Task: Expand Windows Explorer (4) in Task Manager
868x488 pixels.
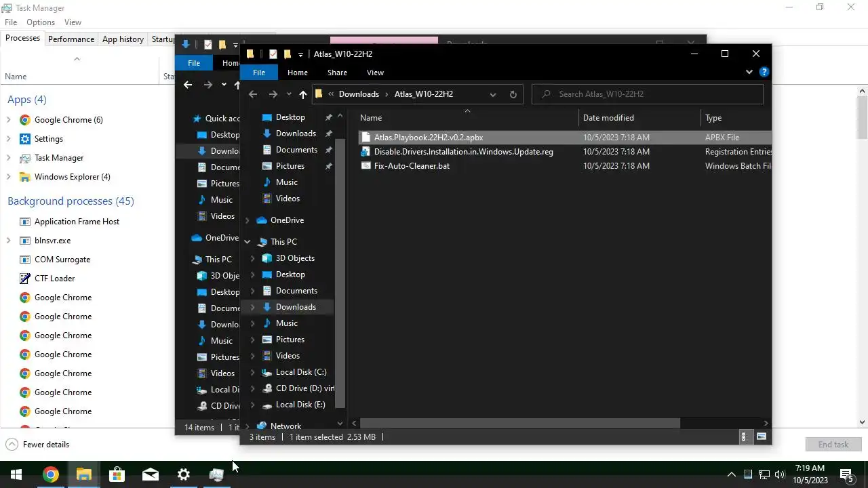Action: [9, 177]
